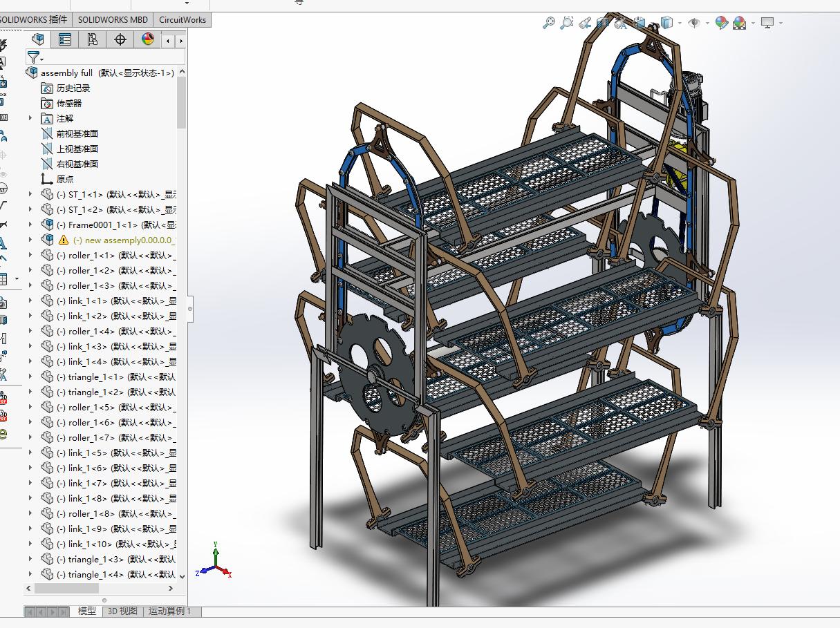Select the Zoom to Fit tool
The image size is (840, 628).
click(x=550, y=23)
